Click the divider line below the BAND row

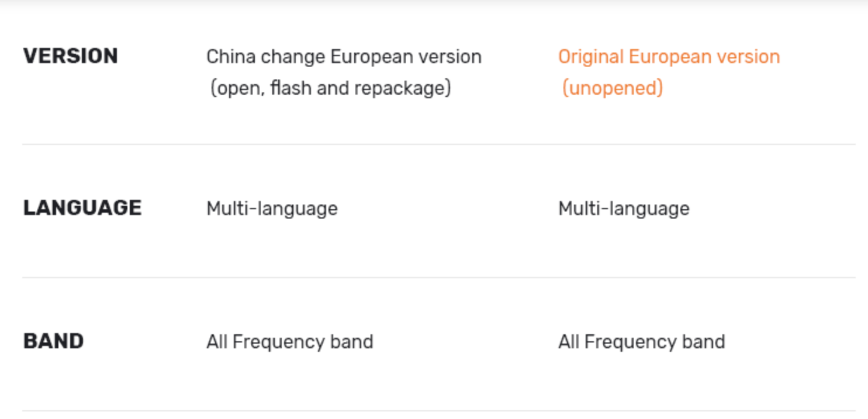click(438, 411)
